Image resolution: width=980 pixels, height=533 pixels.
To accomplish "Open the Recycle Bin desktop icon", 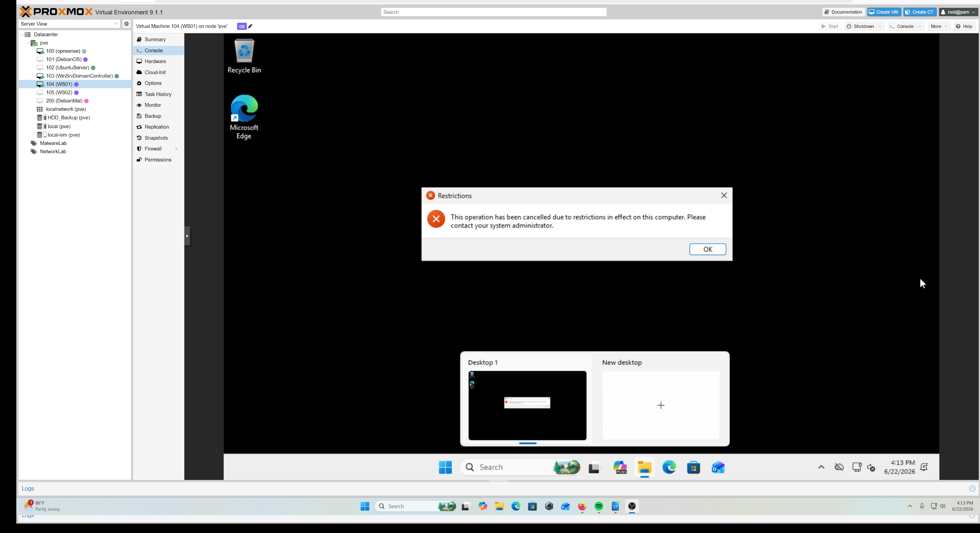I will click(x=244, y=56).
